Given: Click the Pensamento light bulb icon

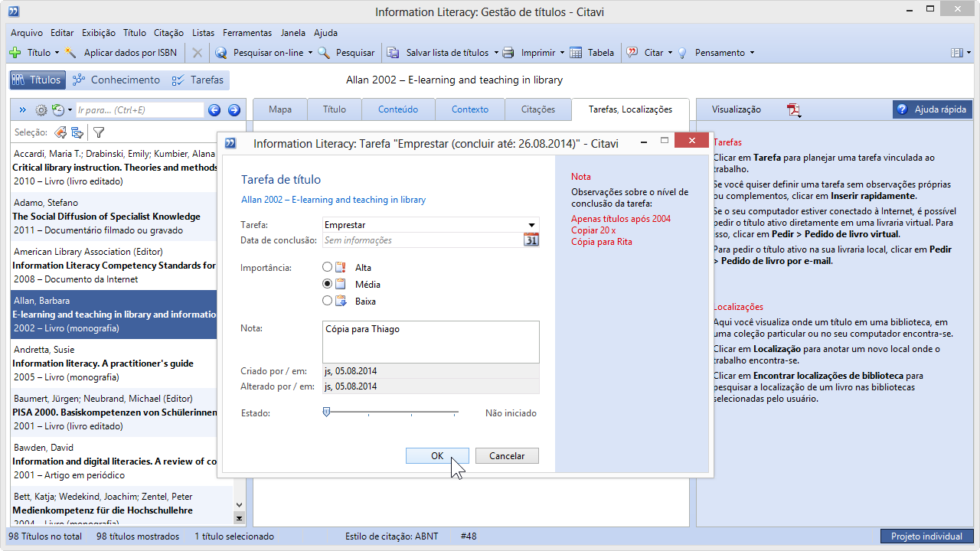Looking at the screenshot, I should tap(682, 53).
